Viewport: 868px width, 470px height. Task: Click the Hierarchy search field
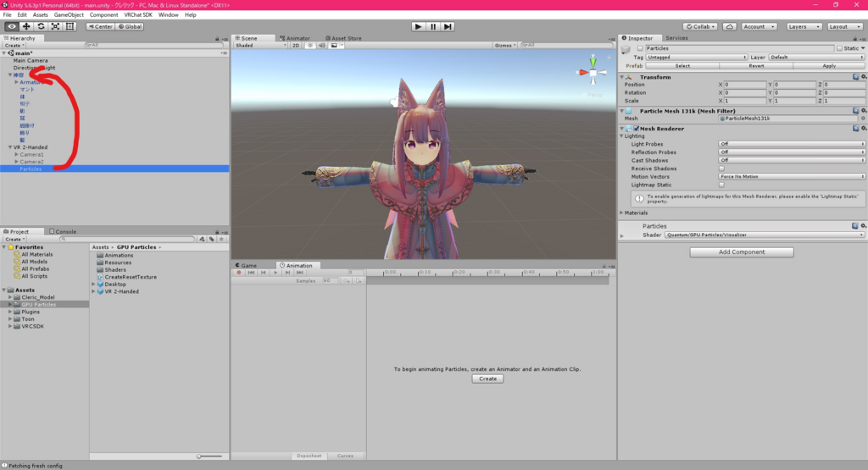[154, 45]
